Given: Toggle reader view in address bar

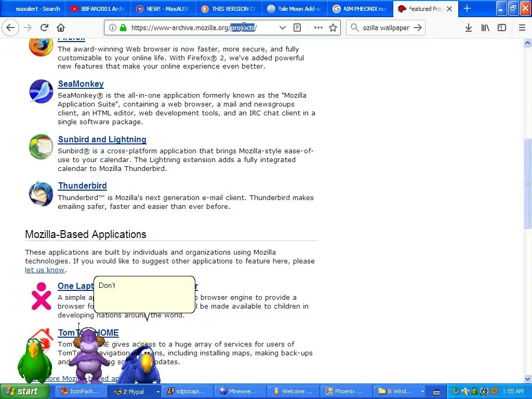Looking at the screenshot, I should pyautogui.click(x=297, y=28).
